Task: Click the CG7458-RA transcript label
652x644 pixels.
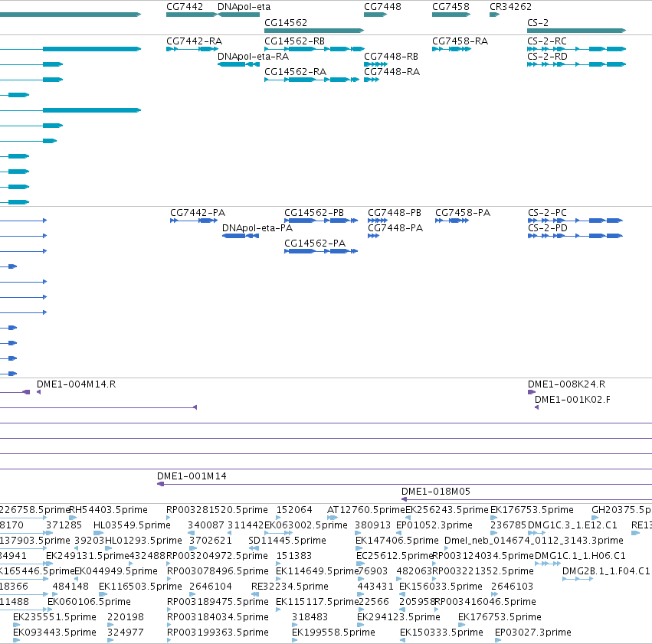Action: (460, 41)
